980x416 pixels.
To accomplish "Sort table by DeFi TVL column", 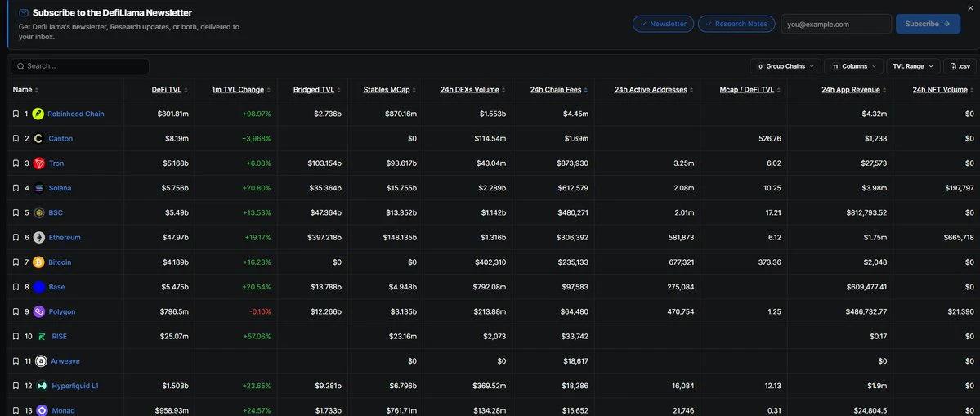I will pos(170,90).
